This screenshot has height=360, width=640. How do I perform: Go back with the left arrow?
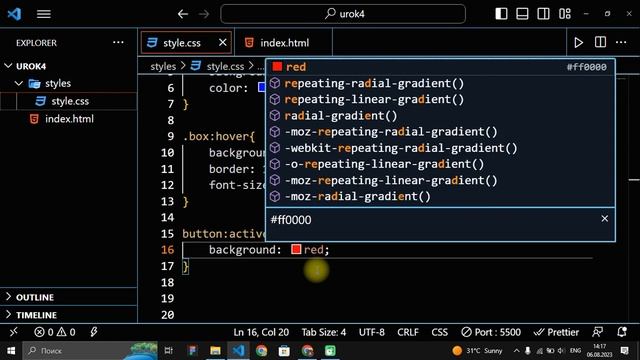tap(182, 14)
